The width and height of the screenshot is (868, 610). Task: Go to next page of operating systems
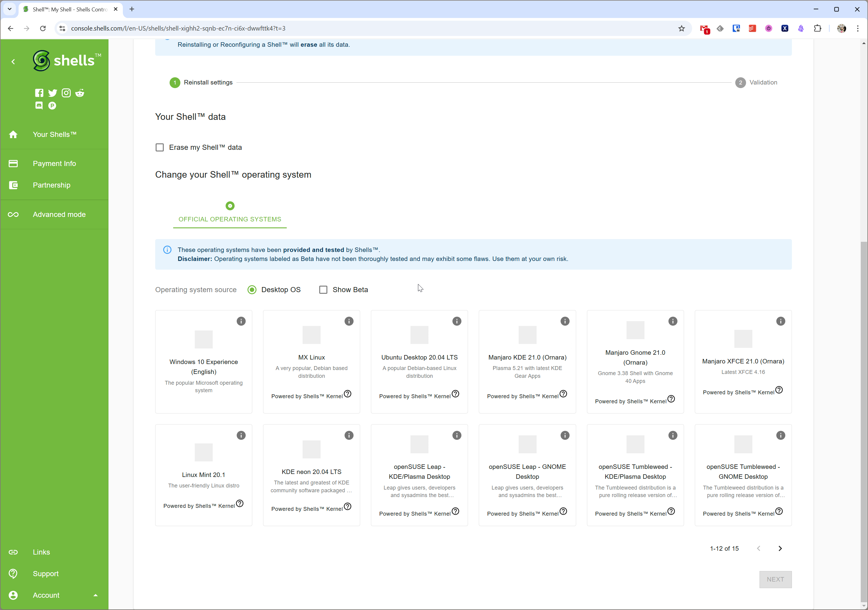780,548
